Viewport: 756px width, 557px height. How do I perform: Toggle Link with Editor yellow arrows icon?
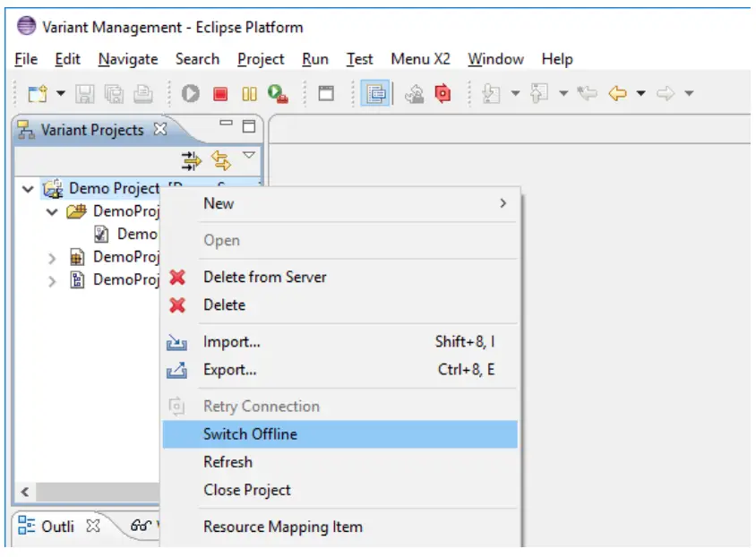221,160
